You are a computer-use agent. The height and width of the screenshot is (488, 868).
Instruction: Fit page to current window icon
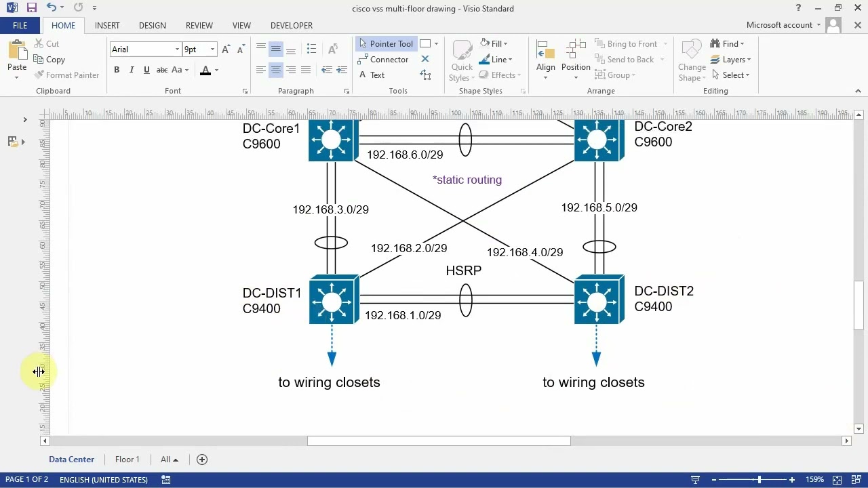coord(837,480)
